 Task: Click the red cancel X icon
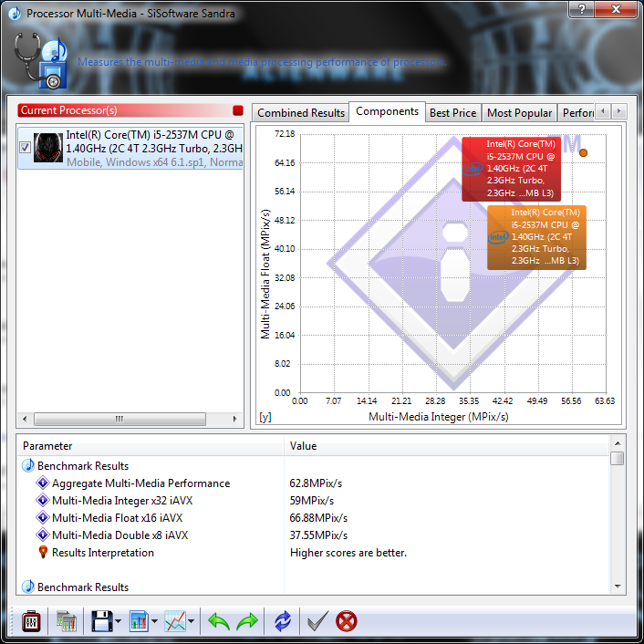[x=347, y=621]
